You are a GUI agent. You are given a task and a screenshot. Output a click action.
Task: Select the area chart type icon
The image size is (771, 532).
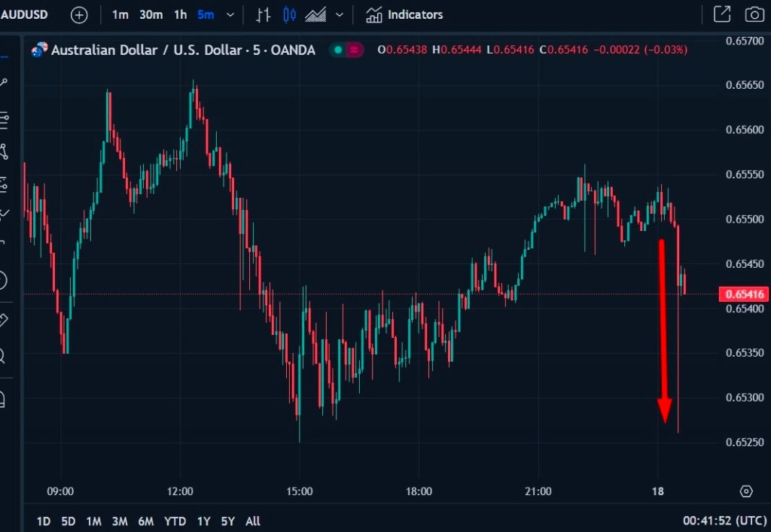[x=315, y=14]
